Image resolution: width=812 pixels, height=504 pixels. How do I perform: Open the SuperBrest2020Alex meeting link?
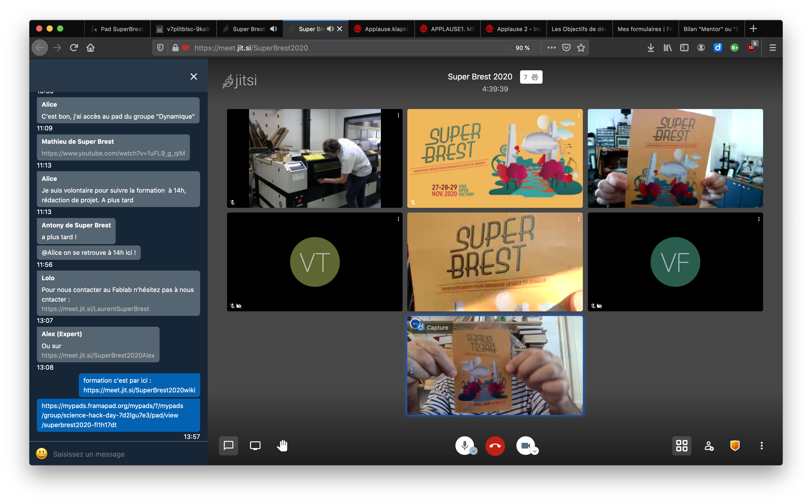pyautogui.click(x=98, y=355)
